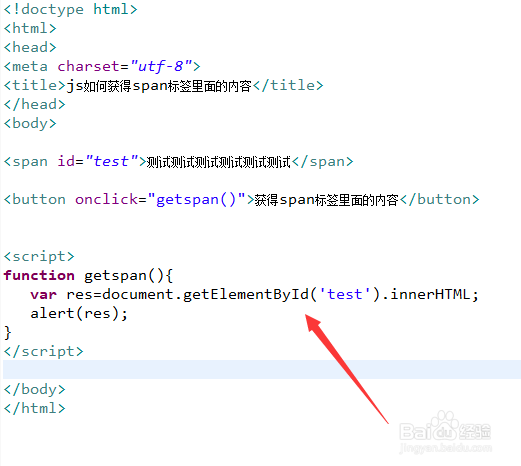521x466 pixels.
Task: Click the opening <head> tag
Action: click(30, 47)
